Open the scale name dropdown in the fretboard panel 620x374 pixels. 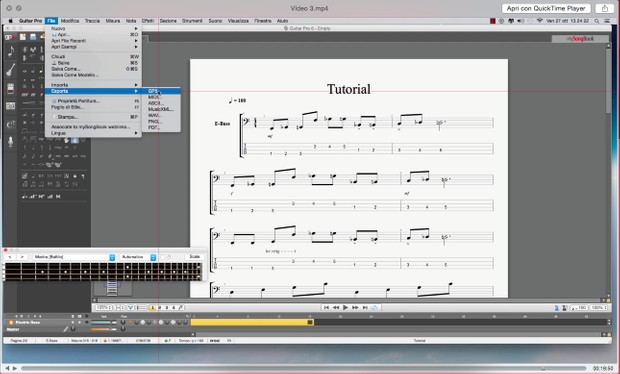pos(74,257)
